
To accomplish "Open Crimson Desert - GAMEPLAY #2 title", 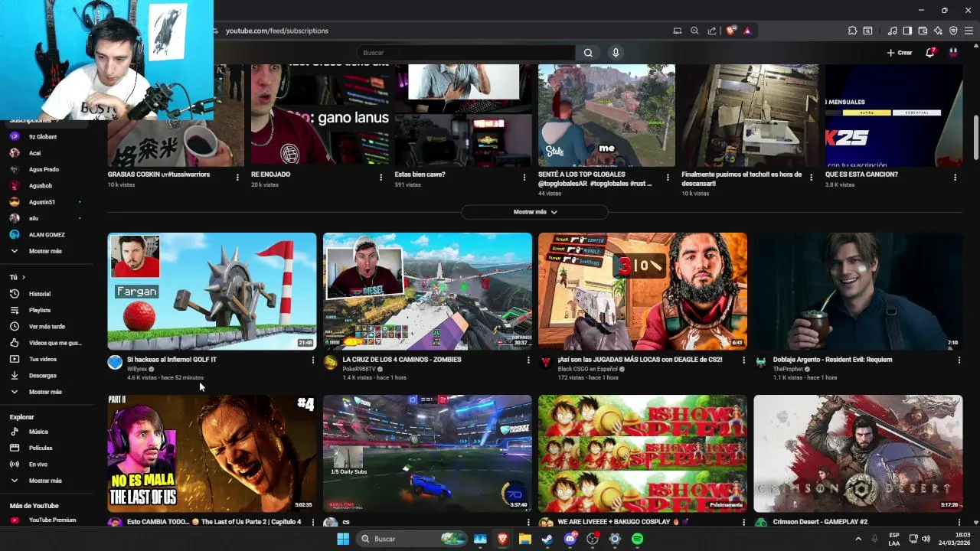I will 820,522.
